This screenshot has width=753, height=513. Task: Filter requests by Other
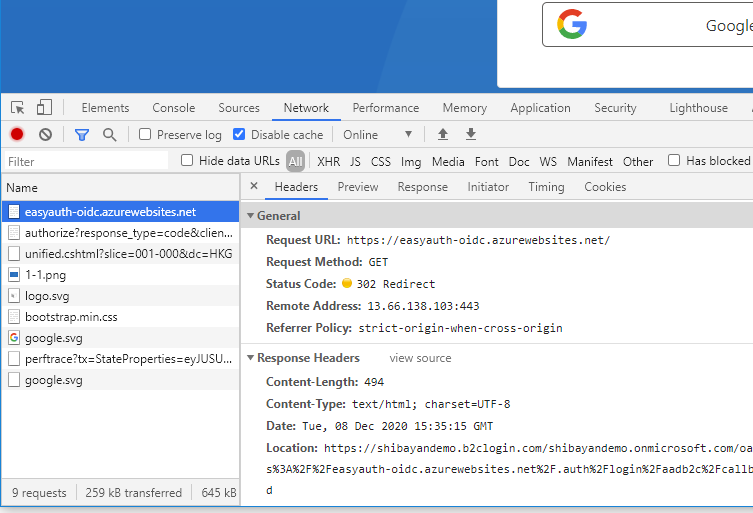pos(638,161)
